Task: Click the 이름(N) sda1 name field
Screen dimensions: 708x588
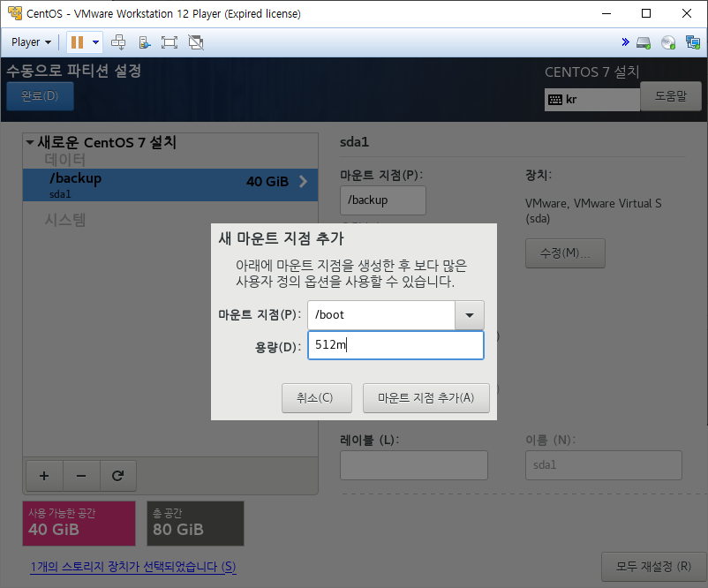Action: (603, 464)
